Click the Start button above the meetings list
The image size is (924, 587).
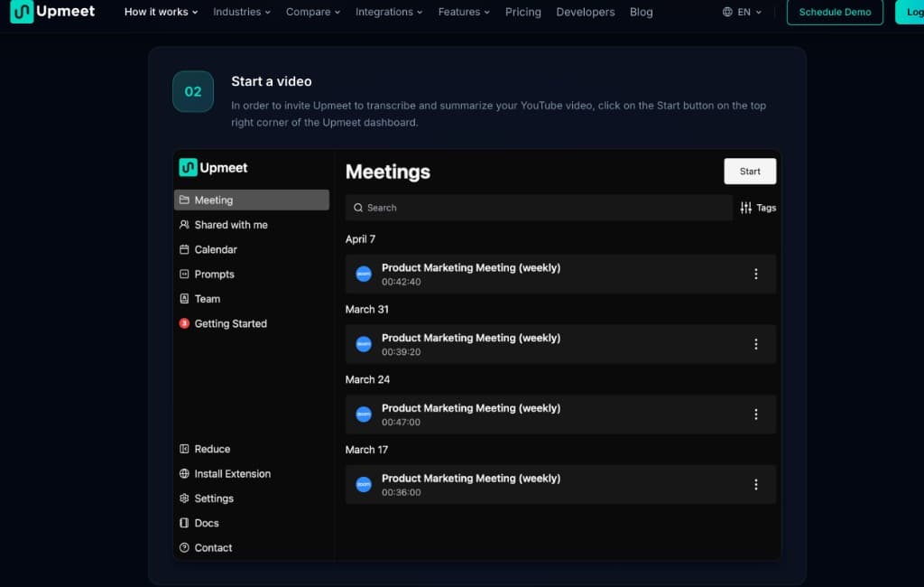pos(750,171)
